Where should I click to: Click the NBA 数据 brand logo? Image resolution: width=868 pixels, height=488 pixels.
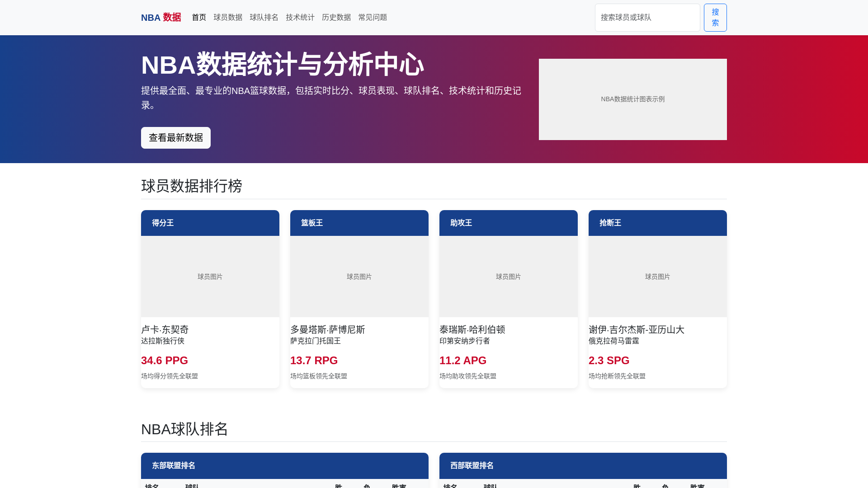(x=161, y=18)
